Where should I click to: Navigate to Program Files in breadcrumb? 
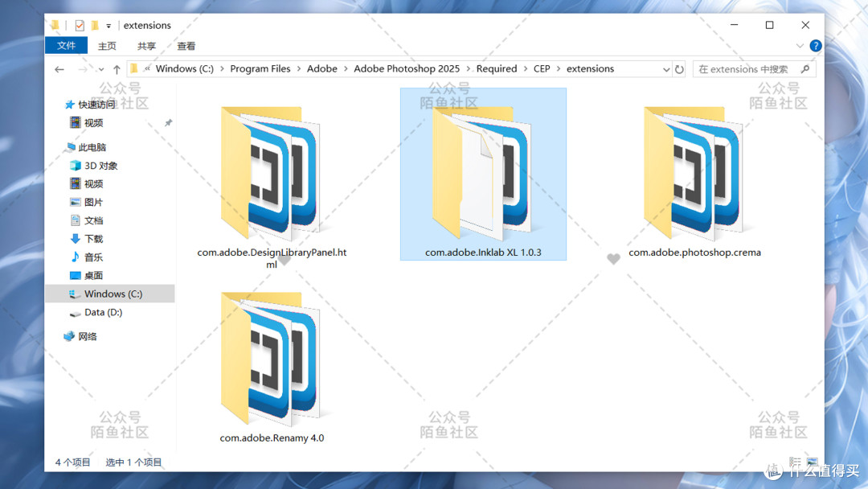click(260, 68)
